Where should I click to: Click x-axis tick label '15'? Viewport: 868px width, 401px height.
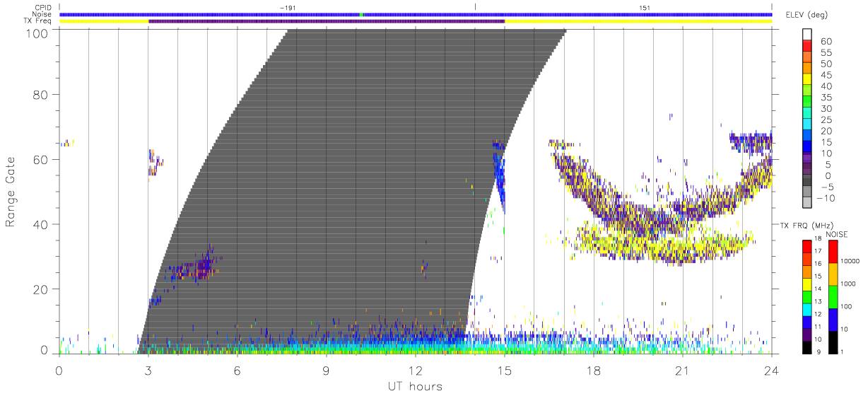pos(505,370)
